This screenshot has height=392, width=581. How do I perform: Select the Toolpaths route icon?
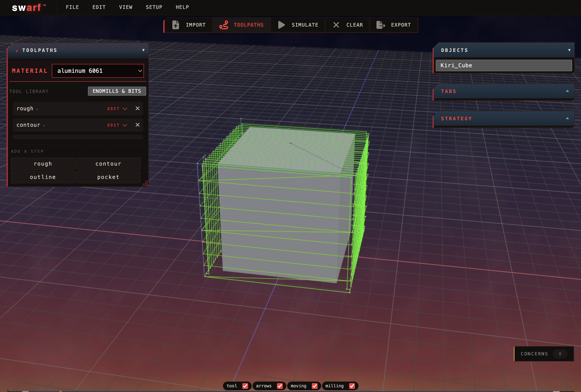pyautogui.click(x=224, y=25)
